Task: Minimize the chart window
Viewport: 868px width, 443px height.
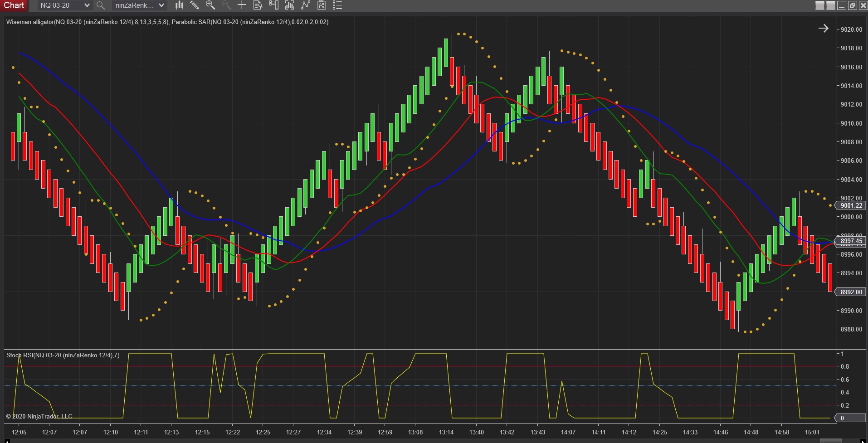Action: (x=842, y=5)
